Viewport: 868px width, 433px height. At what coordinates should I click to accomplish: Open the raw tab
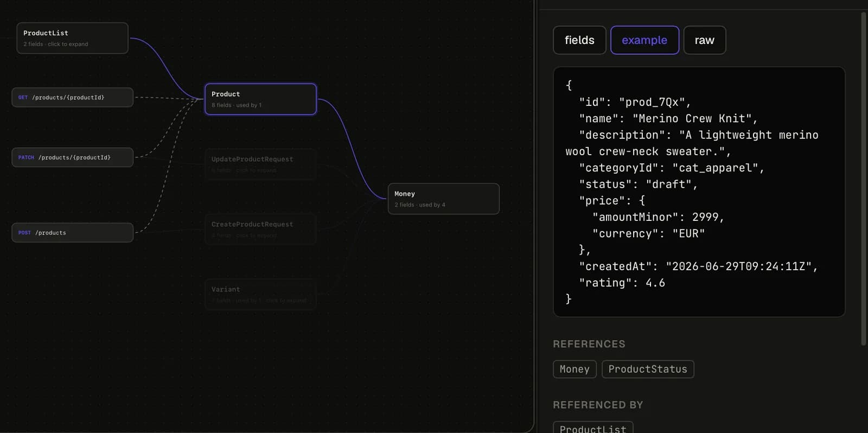pos(705,40)
